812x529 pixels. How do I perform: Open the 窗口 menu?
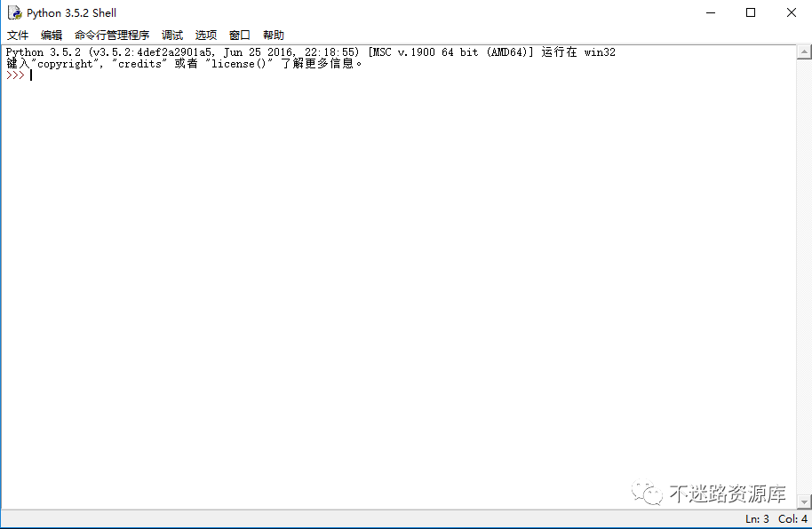(239, 36)
